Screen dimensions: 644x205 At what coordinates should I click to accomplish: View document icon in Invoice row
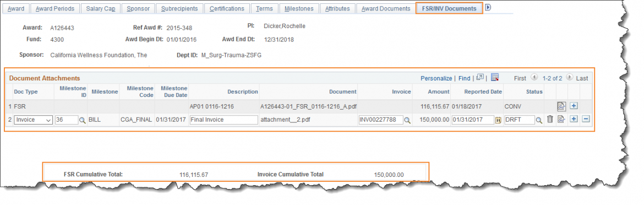(561, 120)
